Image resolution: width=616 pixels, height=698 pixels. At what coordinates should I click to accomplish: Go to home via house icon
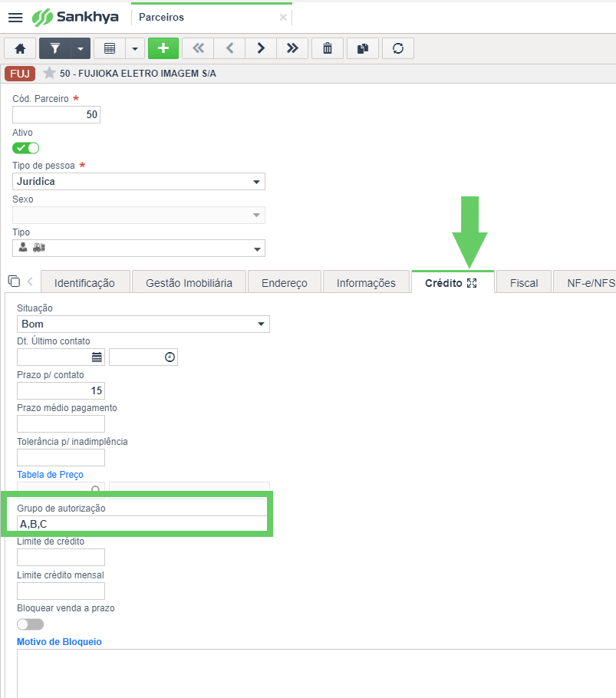coord(20,48)
